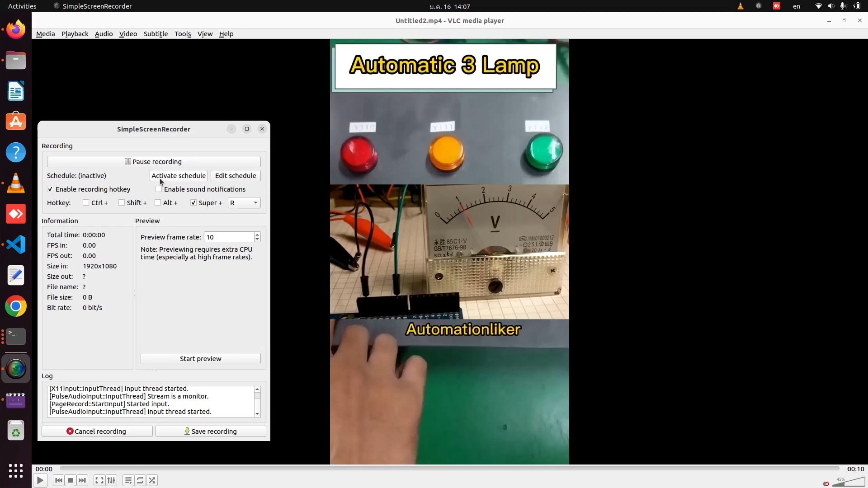Toggle the VLC playlist view

point(128,480)
